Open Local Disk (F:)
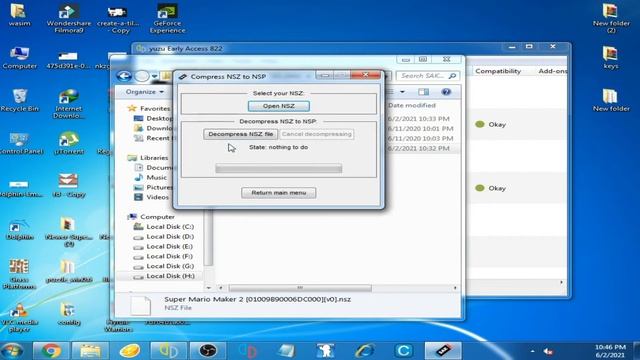This screenshot has height=360, width=640. pyautogui.click(x=170, y=256)
